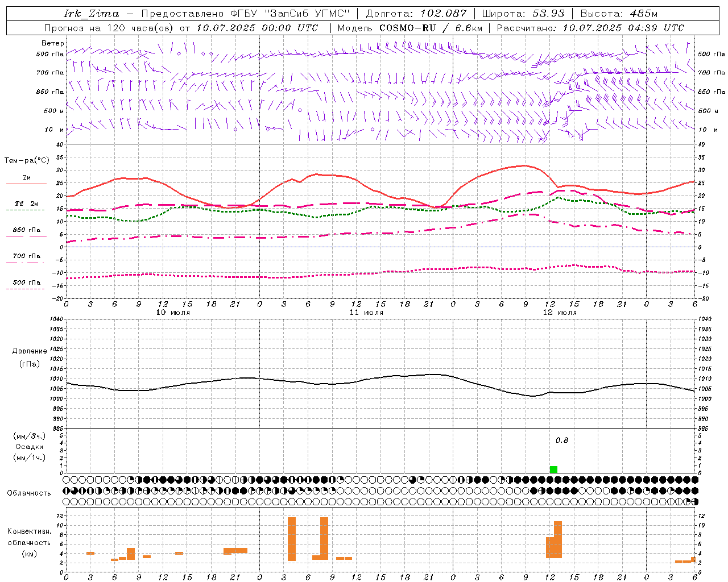
Task: Click the Тем-ра(°C) axis label
Action: click(x=26, y=161)
